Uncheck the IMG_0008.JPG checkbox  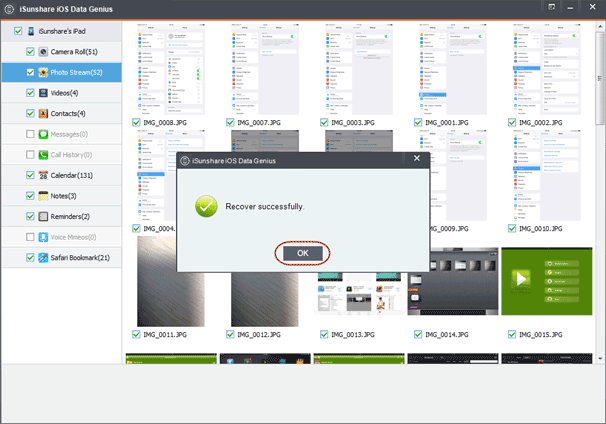tap(136, 123)
